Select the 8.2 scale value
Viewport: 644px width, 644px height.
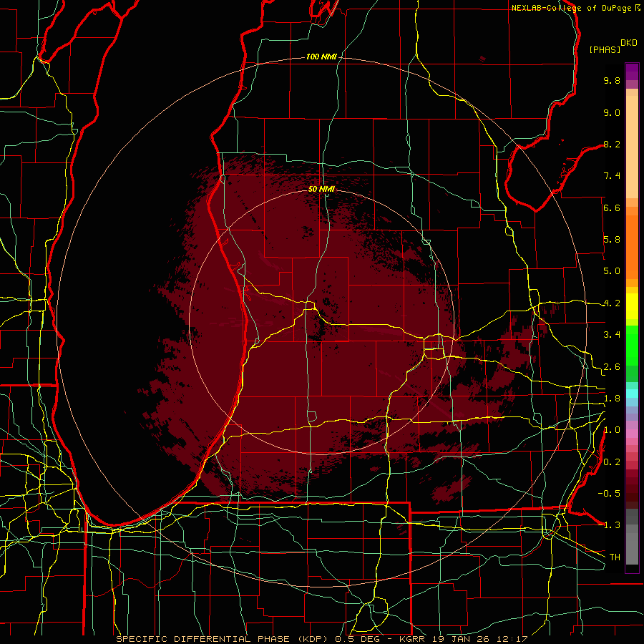(x=612, y=144)
